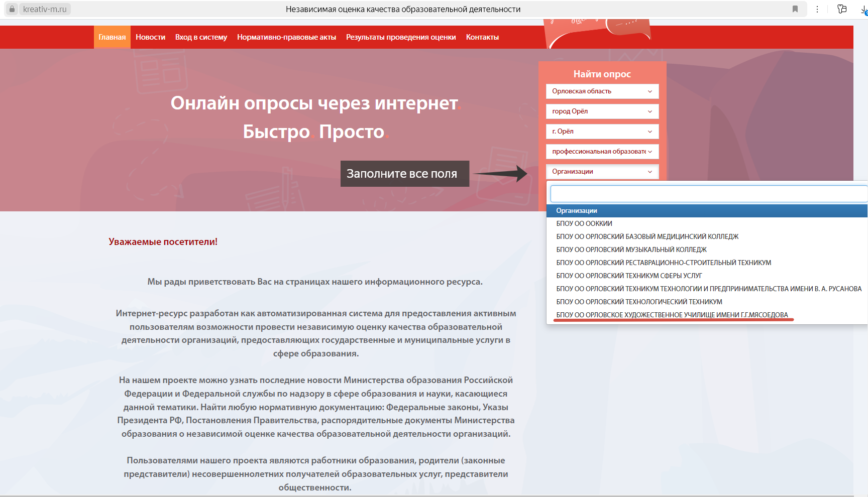Expand the профессиональная образовательная dropdown
Image resolution: width=868 pixels, height=497 pixels.
coord(602,152)
